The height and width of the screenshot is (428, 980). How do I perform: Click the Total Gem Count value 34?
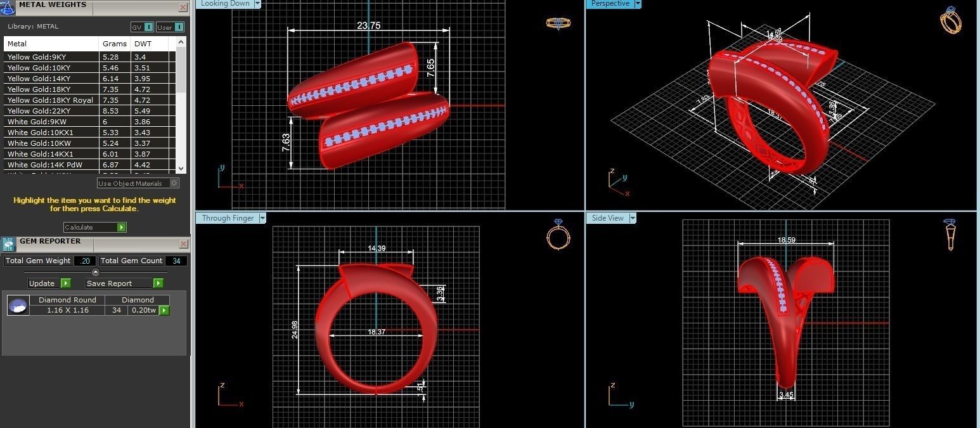(x=176, y=261)
